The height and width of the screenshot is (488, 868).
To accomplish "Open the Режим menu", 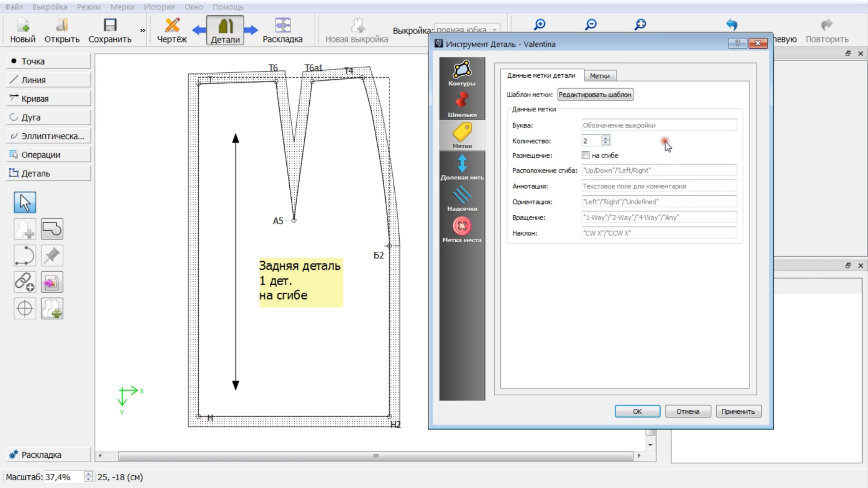I will (x=89, y=7).
